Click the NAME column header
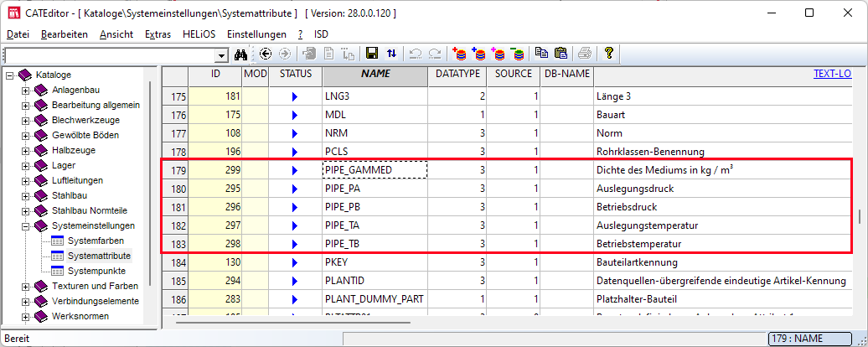The height and width of the screenshot is (347, 868). (375, 76)
